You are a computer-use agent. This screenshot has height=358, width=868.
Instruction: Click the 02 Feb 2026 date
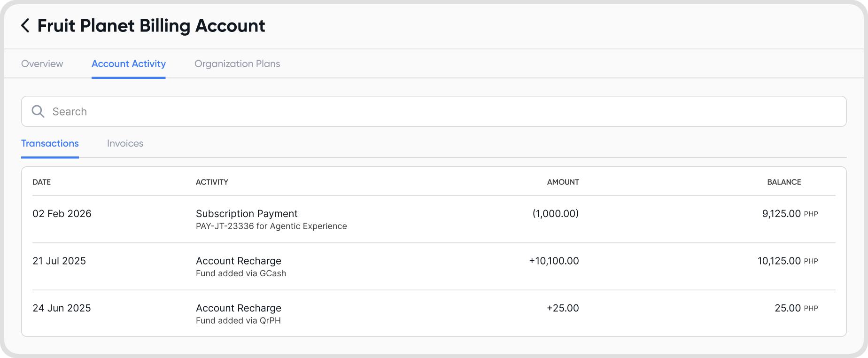coord(62,214)
